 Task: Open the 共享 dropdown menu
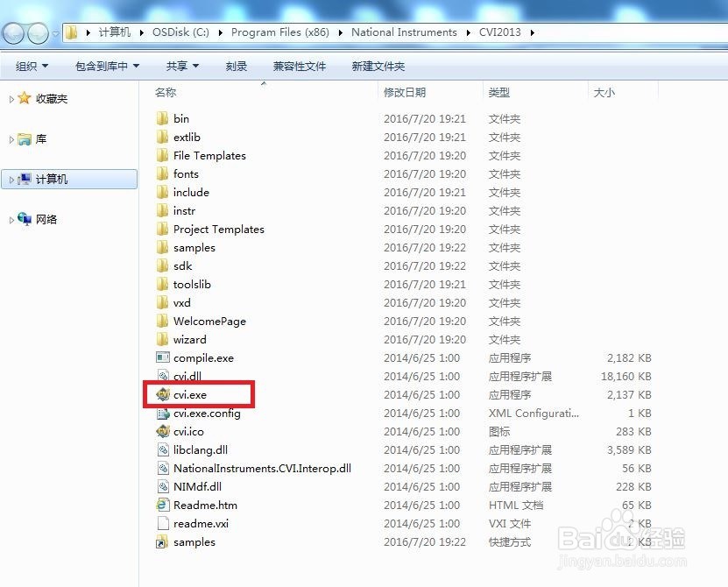182,67
